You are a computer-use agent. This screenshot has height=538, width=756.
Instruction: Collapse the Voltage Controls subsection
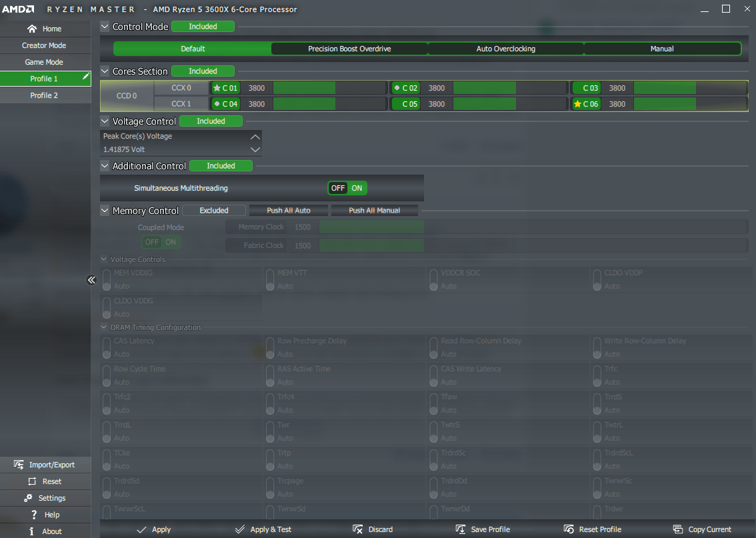coord(103,259)
